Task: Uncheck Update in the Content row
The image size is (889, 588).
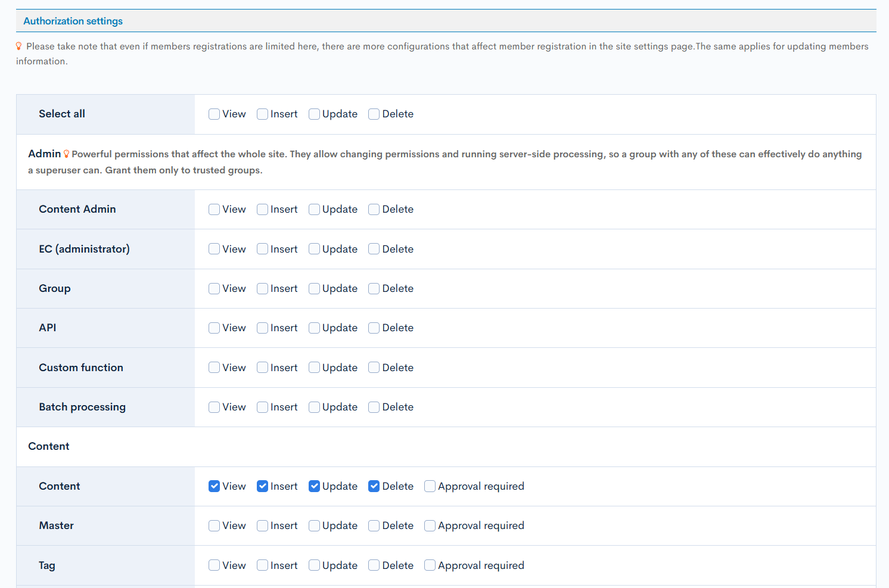Action: click(314, 486)
